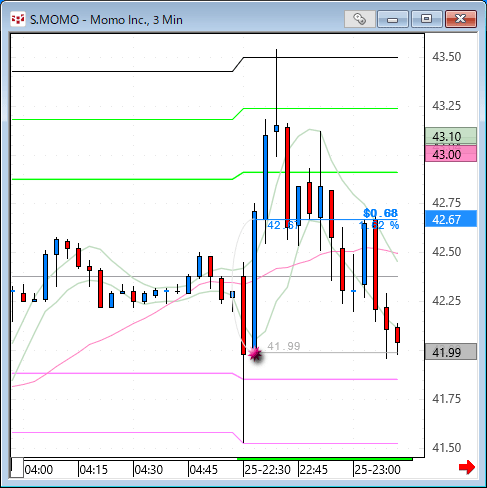Select the blue 42.67 price label
This screenshot has height=488, width=487.
451,219
